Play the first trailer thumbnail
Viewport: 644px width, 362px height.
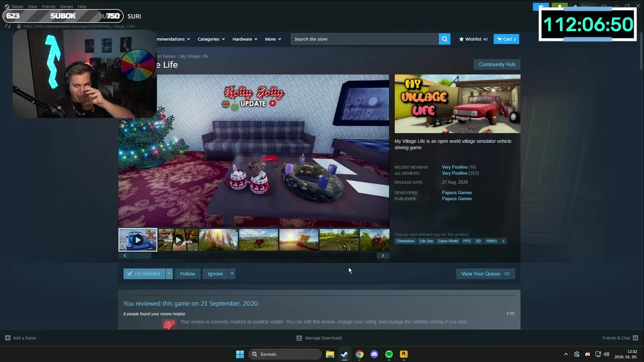tap(138, 240)
